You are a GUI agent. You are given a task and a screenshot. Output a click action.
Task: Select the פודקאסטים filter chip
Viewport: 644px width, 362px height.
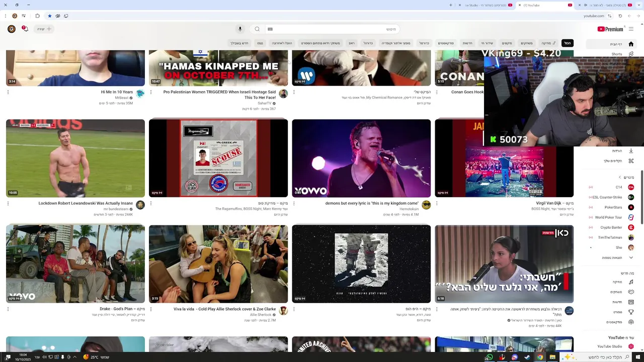tap(446, 43)
